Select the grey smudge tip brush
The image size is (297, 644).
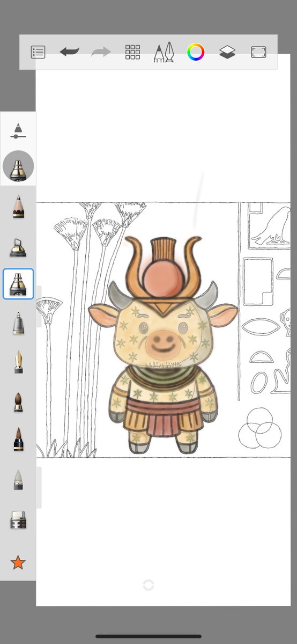[x=18, y=480]
